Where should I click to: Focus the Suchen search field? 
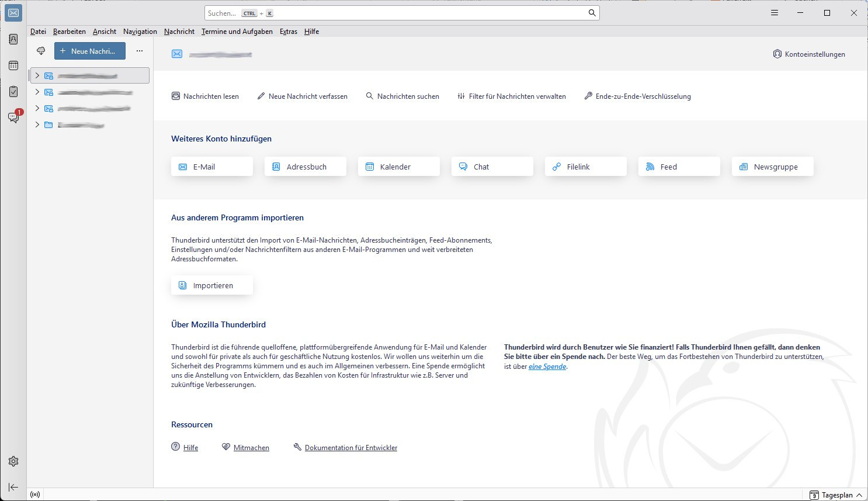(402, 13)
